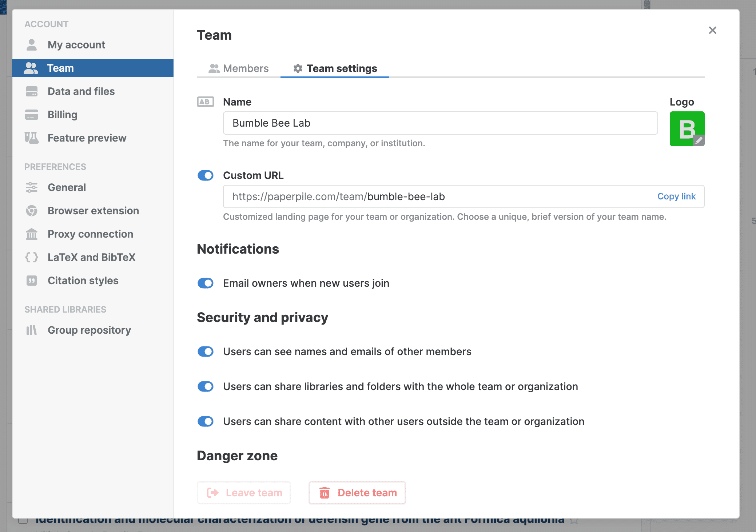This screenshot has height=532, width=756.
Task: Click the Browser extension Chrome icon
Action: click(x=32, y=211)
